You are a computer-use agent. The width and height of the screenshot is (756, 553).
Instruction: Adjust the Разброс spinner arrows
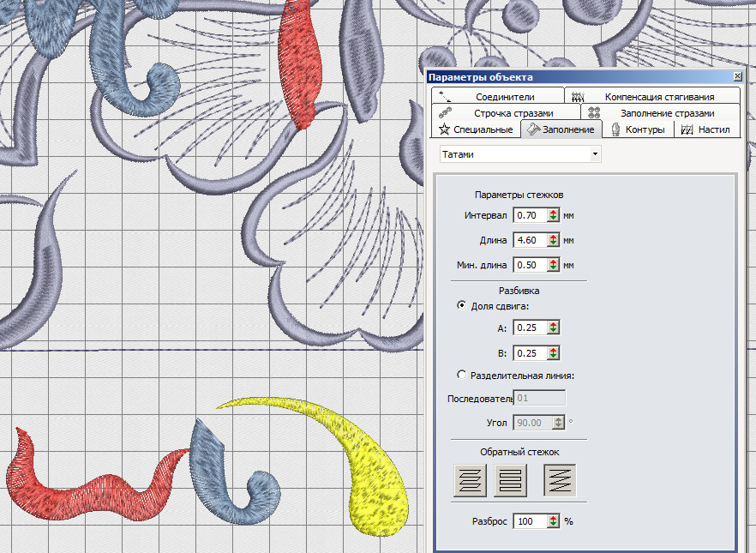(554, 521)
